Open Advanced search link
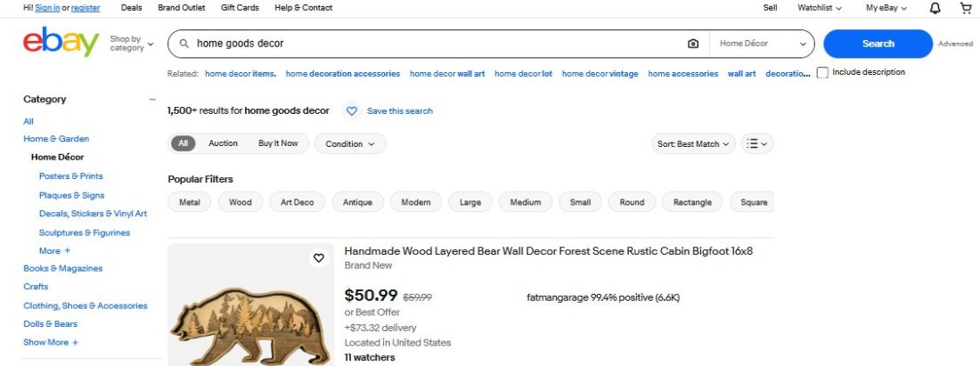Image resolution: width=980 pixels, height=366 pixels. [956, 44]
